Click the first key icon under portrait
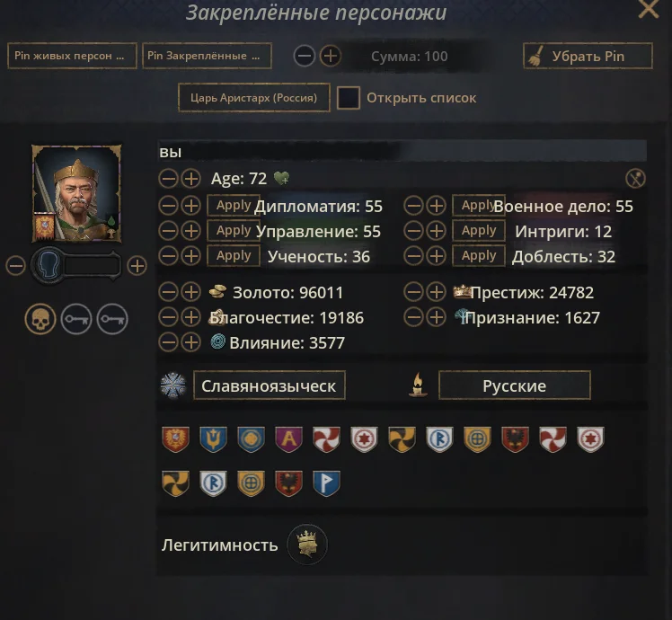Screen dimensions: 672x620 coord(76,319)
